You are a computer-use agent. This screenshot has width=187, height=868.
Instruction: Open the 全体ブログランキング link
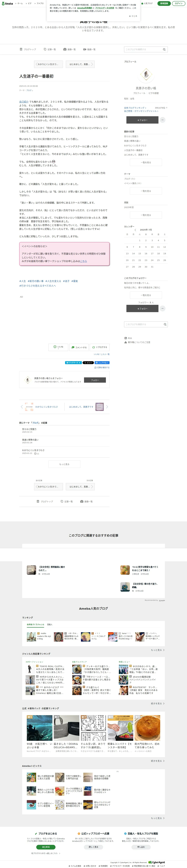(135, 108)
